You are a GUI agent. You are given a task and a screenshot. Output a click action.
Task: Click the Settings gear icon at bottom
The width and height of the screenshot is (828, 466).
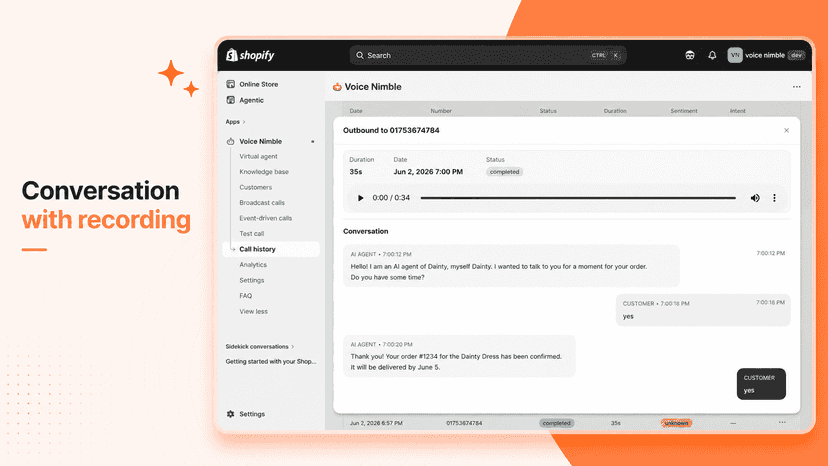[231, 414]
